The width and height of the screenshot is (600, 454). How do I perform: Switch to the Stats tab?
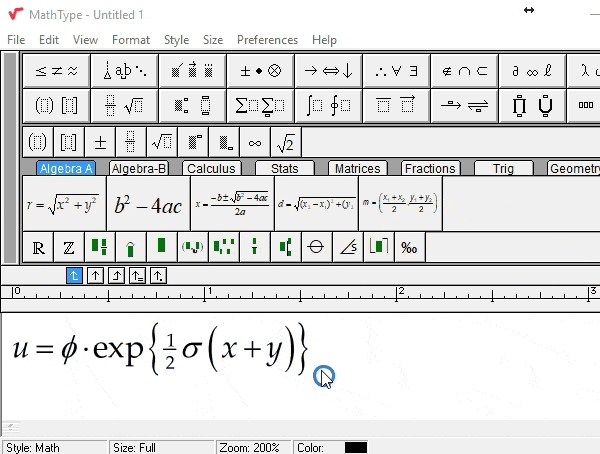pyautogui.click(x=285, y=168)
